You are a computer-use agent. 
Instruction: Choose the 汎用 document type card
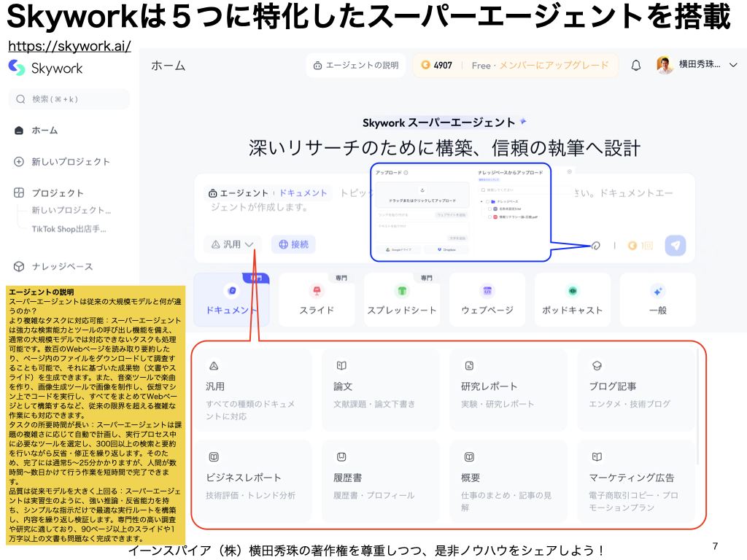[253, 390]
